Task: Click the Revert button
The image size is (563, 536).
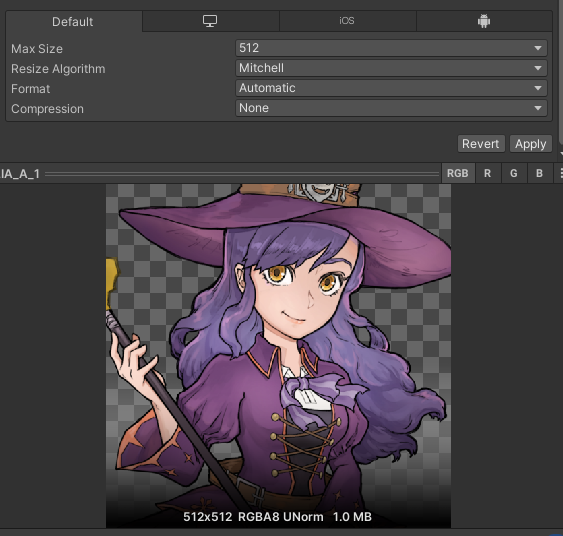Action: (481, 144)
